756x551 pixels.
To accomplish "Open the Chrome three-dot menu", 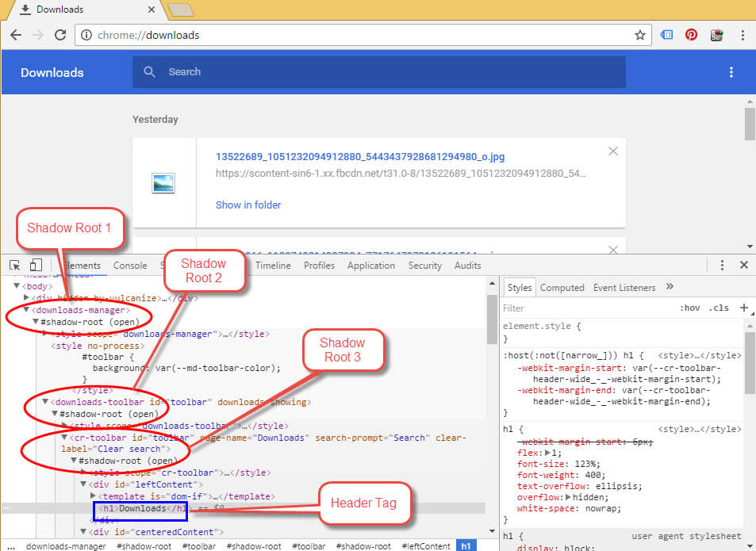I will click(743, 35).
